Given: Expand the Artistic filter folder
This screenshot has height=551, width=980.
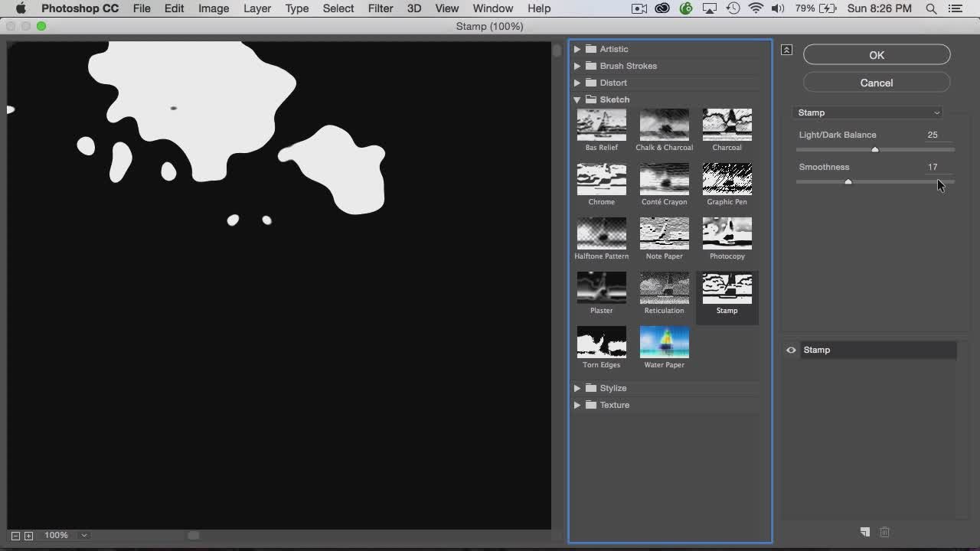Looking at the screenshot, I should click(x=577, y=49).
